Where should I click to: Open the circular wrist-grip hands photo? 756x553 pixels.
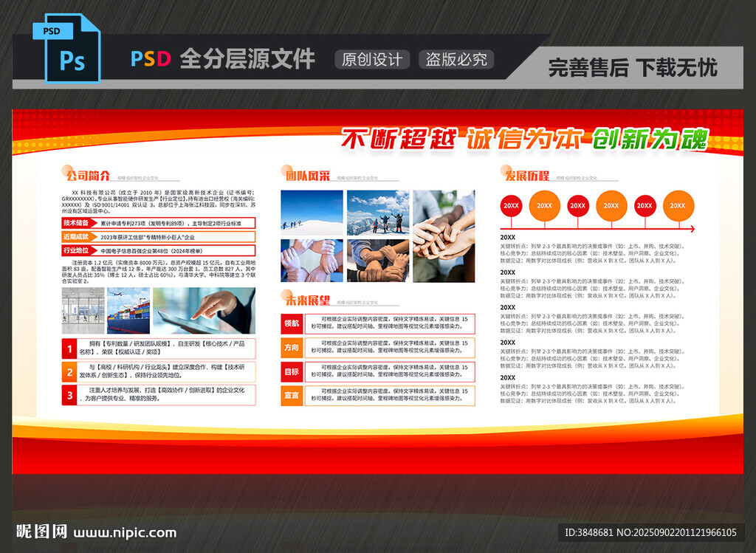(312, 261)
